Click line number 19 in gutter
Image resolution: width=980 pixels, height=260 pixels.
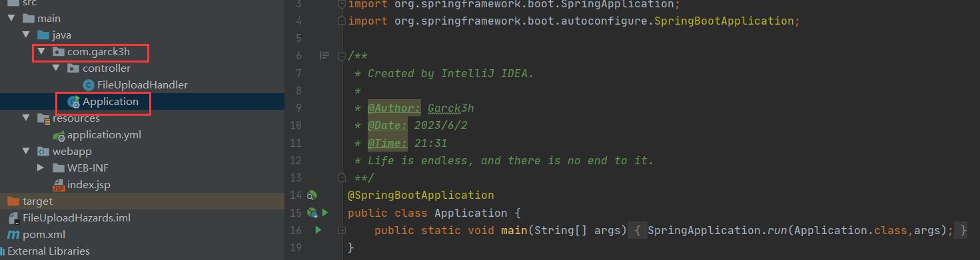296,247
